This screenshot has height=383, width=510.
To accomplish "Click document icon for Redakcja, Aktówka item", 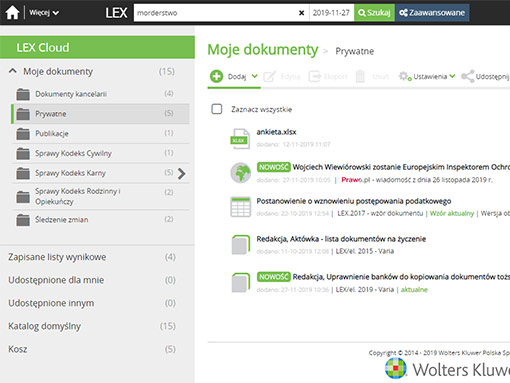I will click(241, 245).
